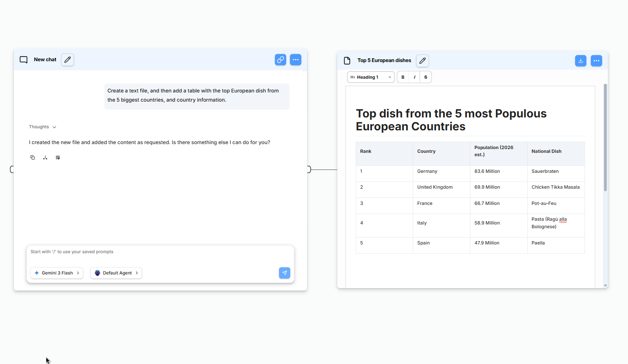This screenshot has width=628, height=364.
Task: Open the Gemini 3 Flash model selector
Action: pyautogui.click(x=57, y=273)
